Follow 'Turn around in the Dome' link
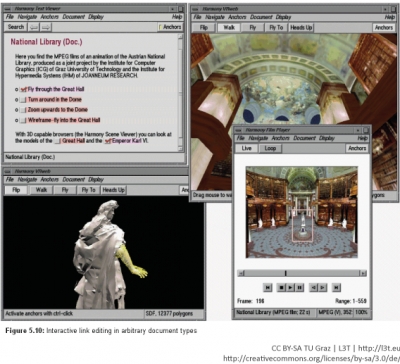This screenshot has width=400, height=364. 55,100
